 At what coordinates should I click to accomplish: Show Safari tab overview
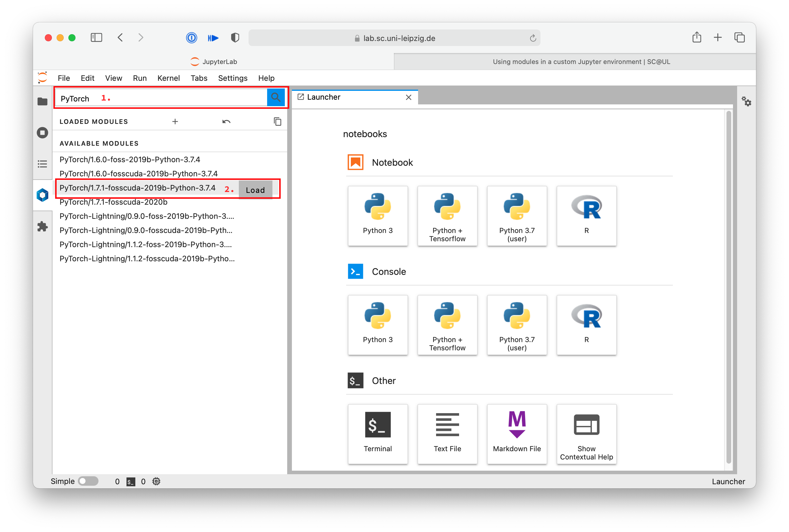tap(739, 37)
